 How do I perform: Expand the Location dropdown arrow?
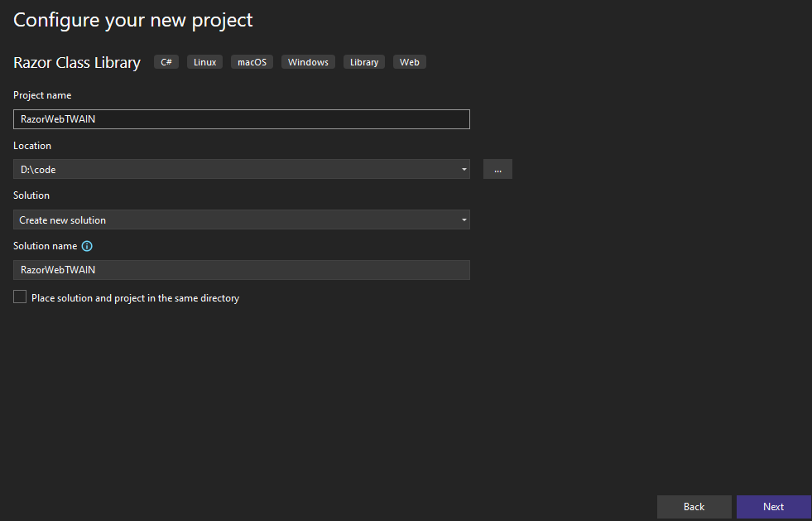point(464,170)
